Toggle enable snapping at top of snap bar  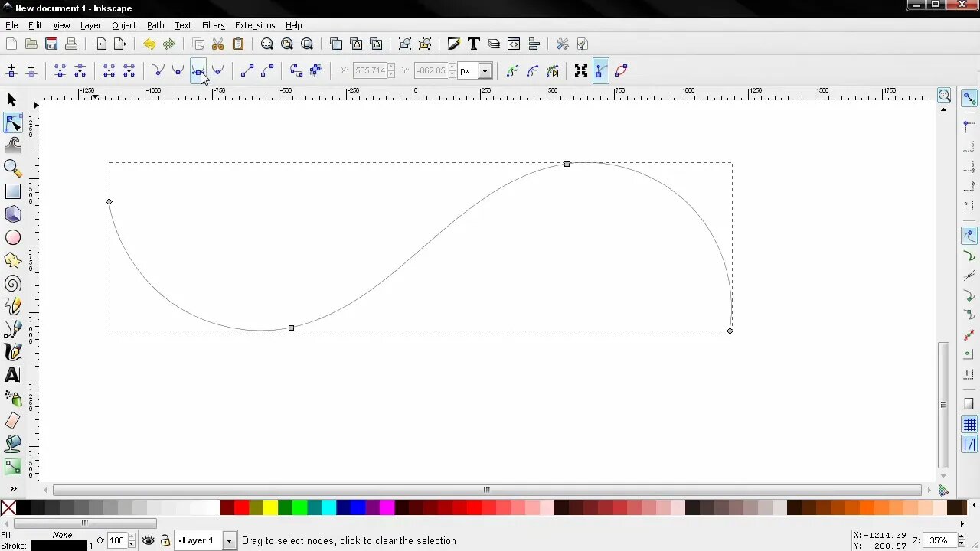point(969,98)
